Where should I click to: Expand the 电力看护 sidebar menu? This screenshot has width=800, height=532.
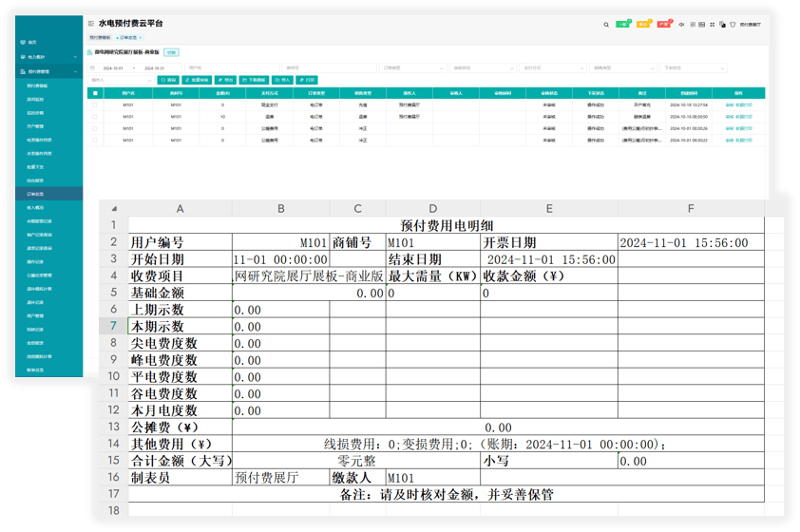pos(41,57)
